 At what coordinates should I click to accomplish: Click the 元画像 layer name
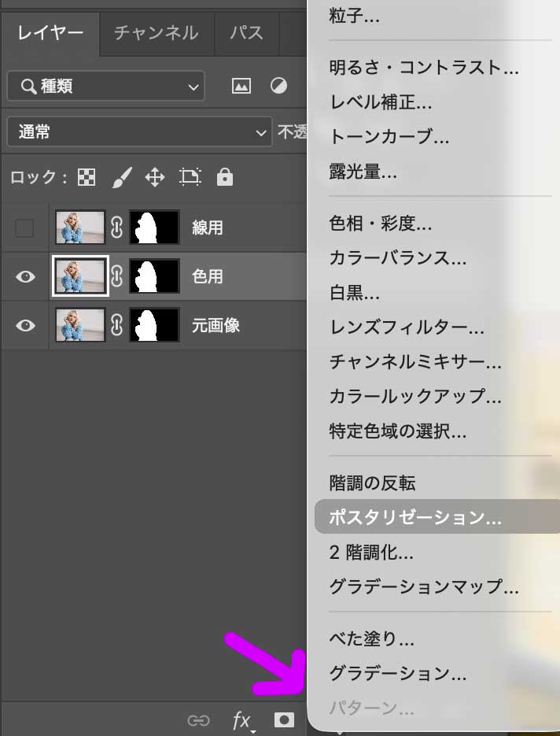click(216, 325)
